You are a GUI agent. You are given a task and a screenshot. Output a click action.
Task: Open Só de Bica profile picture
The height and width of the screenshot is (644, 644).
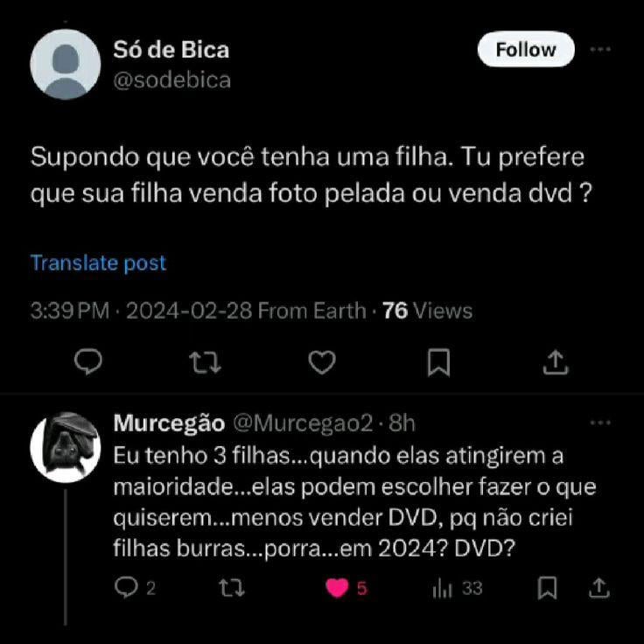(66, 64)
